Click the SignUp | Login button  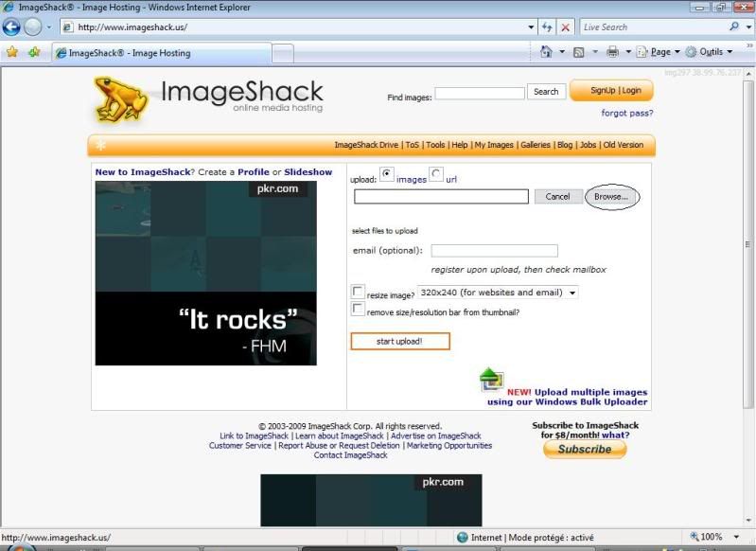611,90
